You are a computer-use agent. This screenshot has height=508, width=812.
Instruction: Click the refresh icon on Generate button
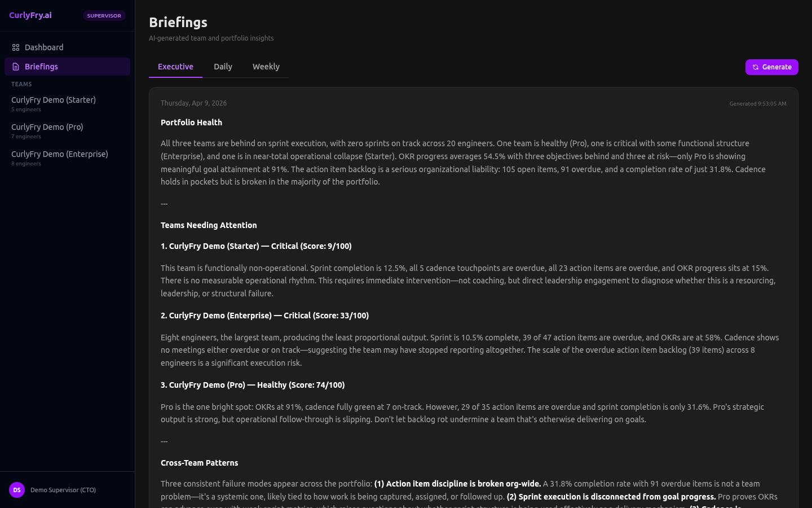[756, 67]
